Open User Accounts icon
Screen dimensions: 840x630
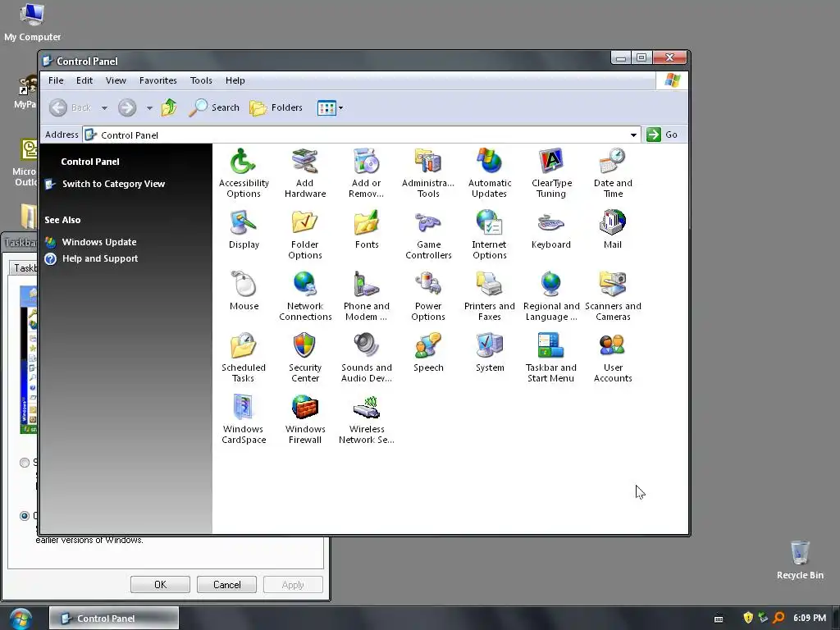(x=613, y=358)
